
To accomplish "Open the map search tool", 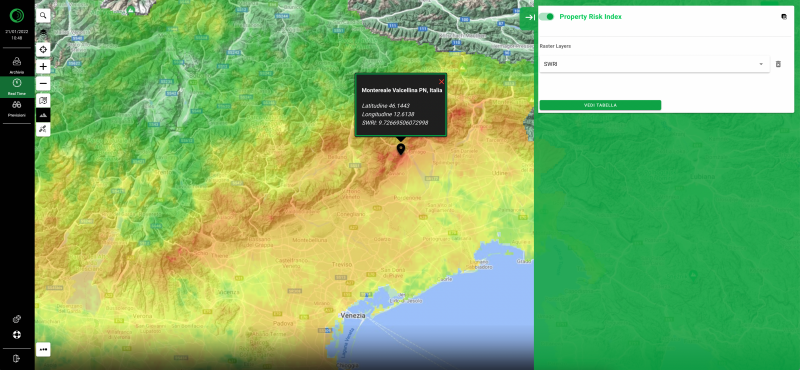I will (43, 16).
